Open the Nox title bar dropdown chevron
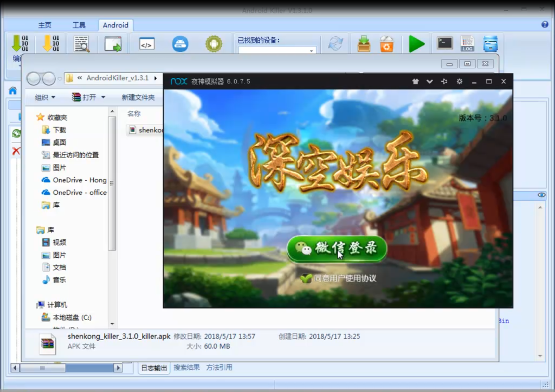The width and height of the screenshot is (555, 392). (429, 81)
